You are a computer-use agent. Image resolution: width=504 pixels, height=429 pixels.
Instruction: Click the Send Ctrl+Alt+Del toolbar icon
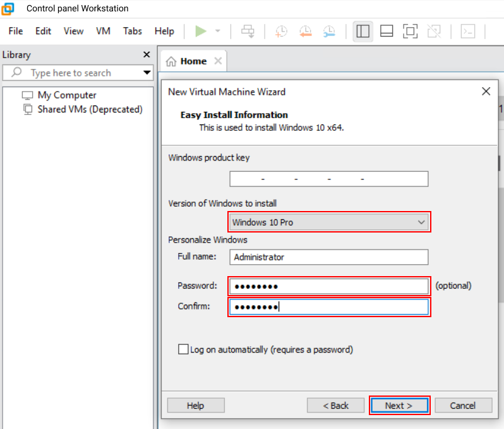pos(248,31)
